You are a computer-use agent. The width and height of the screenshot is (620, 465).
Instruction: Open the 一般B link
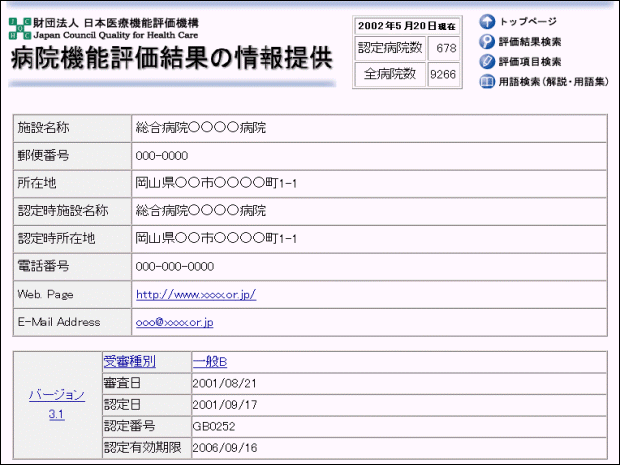click(209, 362)
